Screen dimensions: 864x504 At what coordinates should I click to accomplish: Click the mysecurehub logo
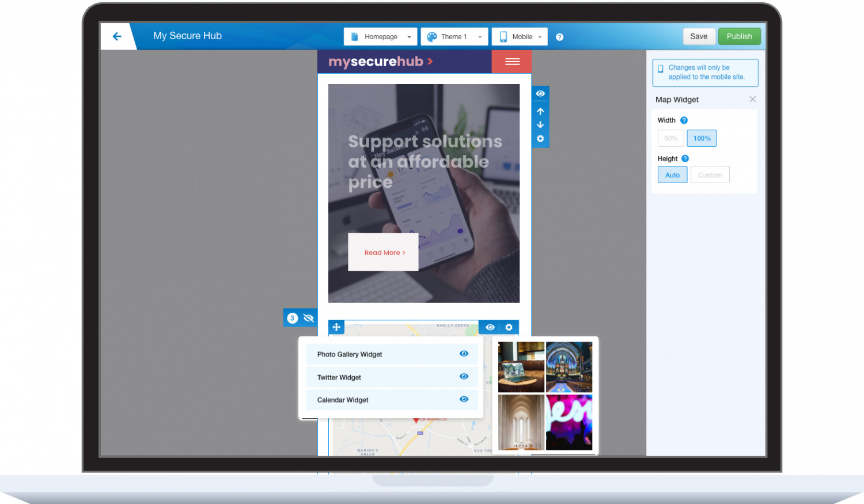point(380,62)
